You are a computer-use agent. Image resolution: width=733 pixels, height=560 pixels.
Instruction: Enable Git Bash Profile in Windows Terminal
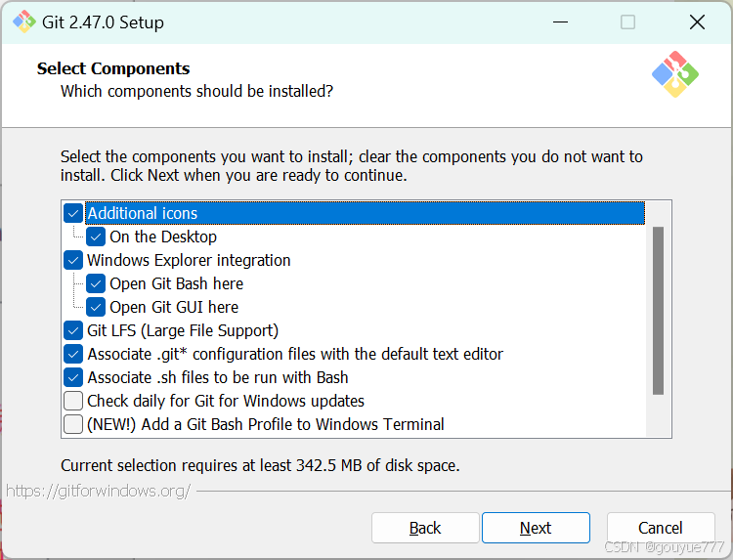[73, 424]
